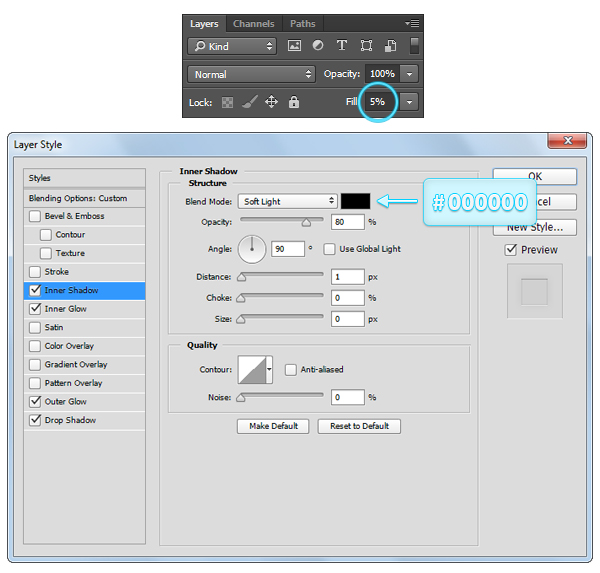Click the shape layer filter icon
The image size is (600, 573).
[x=366, y=46]
